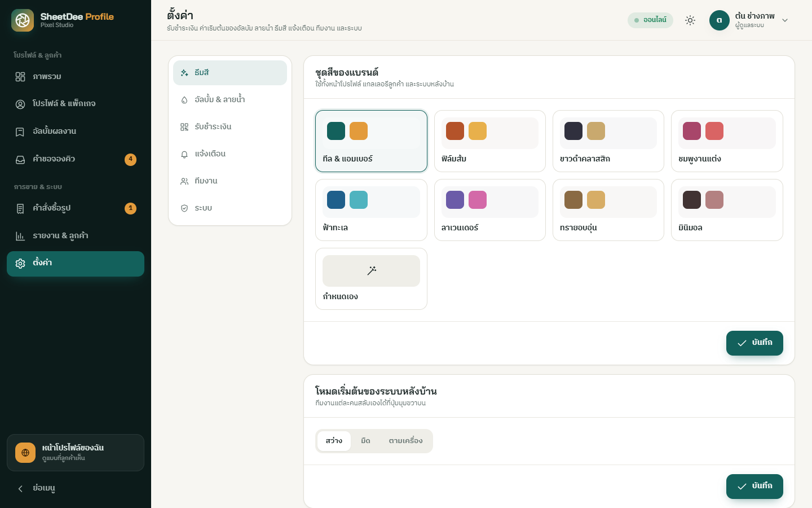Click the รายงาน & ลูกค้า chart icon
Screen dimensions: 812x508
(20, 236)
